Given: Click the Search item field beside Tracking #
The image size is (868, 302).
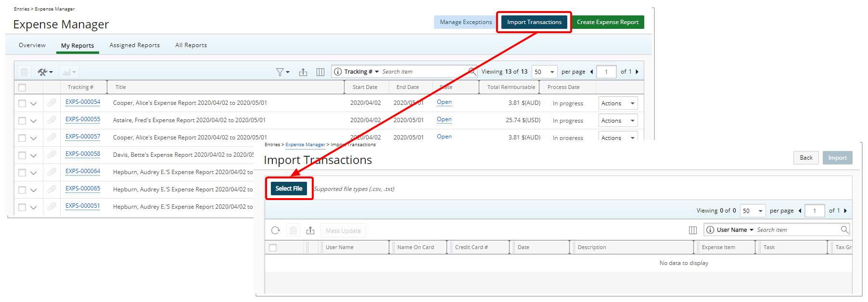Looking at the screenshot, I should pos(423,72).
